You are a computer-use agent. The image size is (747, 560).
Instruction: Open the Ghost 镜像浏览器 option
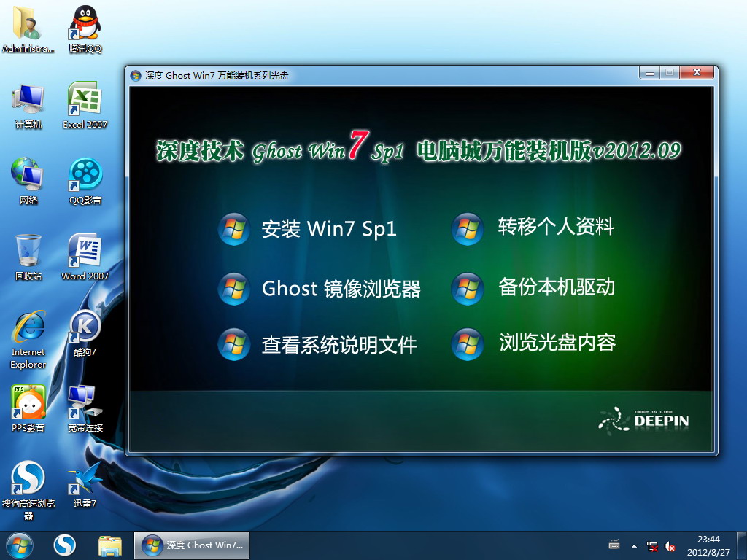320,289
